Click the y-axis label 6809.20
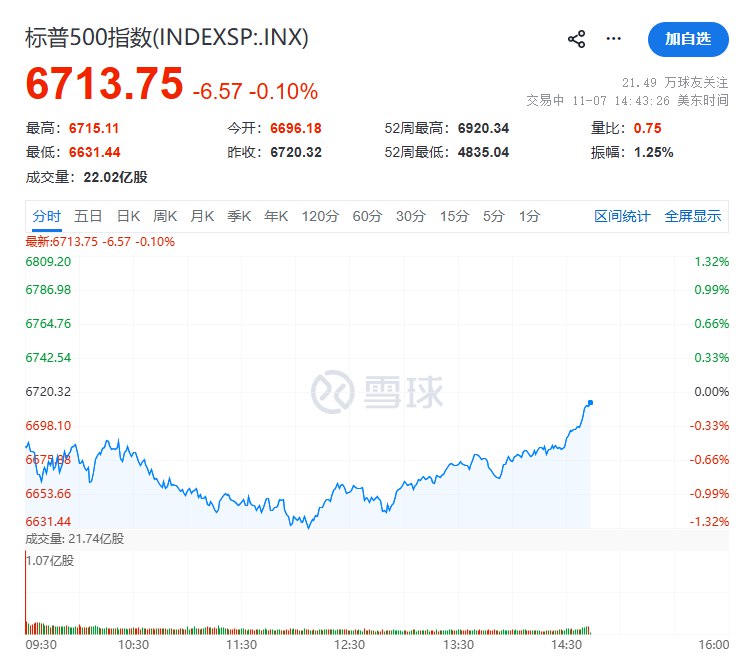This screenshot has height=670, width=745. (48, 262)
